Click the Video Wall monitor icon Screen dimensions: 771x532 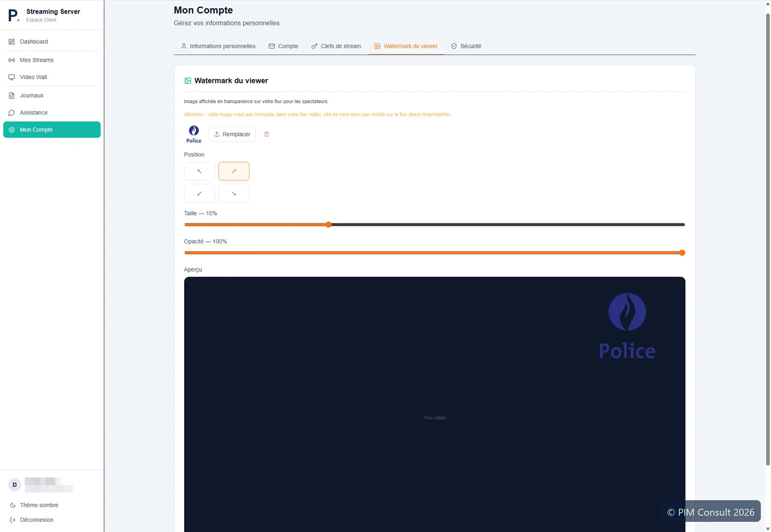pyautogui.click(x=12, y=77)
